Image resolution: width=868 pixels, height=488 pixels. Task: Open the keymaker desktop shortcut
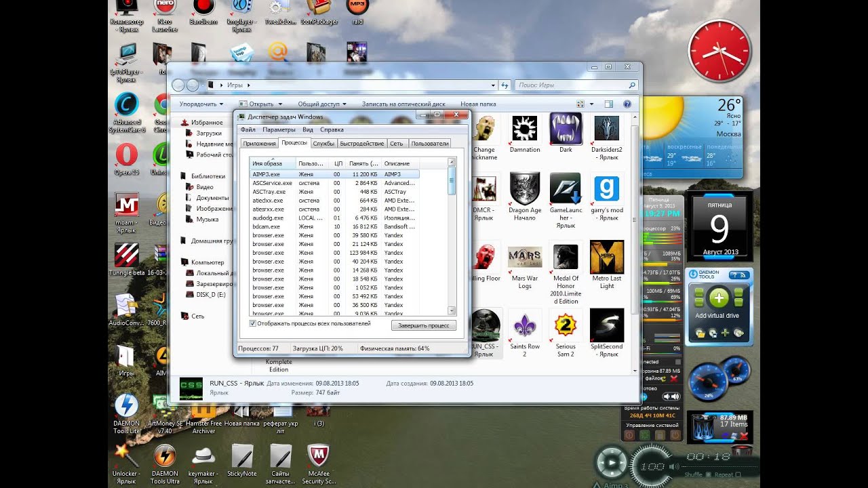(203, 464)
